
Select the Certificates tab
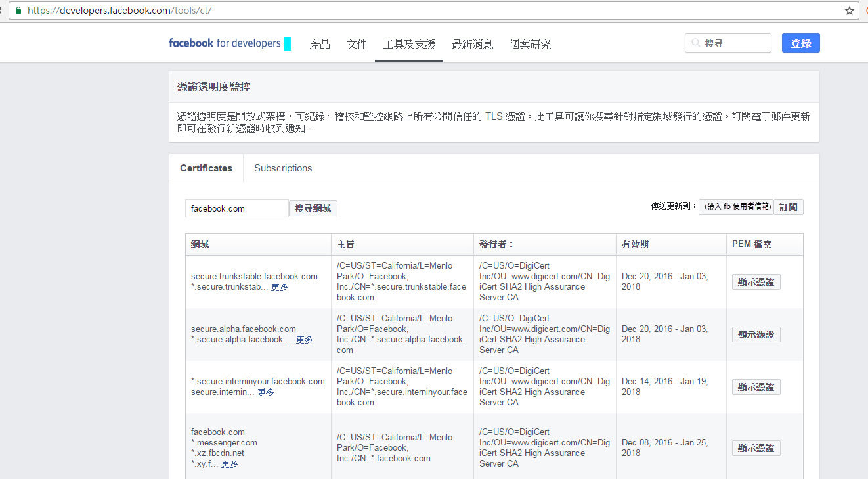pos(206,168)
